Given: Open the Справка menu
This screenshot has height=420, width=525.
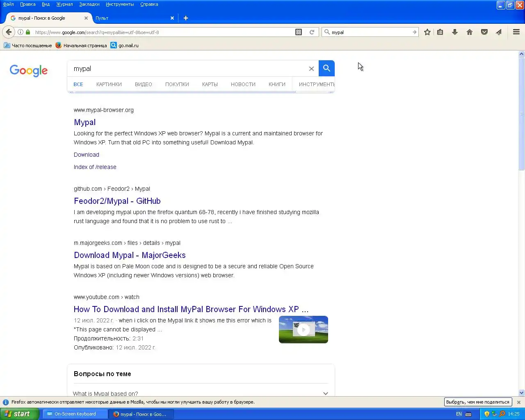Looking at the screenshot, I should pos(149,4).
